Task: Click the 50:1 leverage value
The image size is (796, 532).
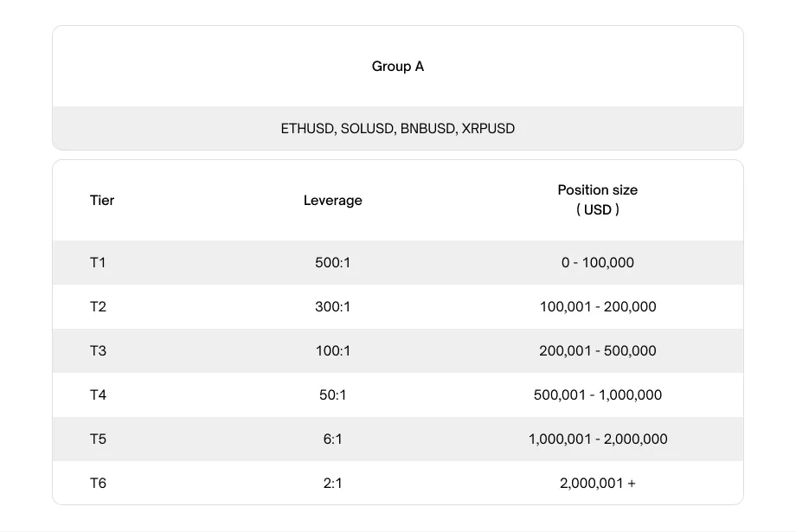Action: pos(332,395)
